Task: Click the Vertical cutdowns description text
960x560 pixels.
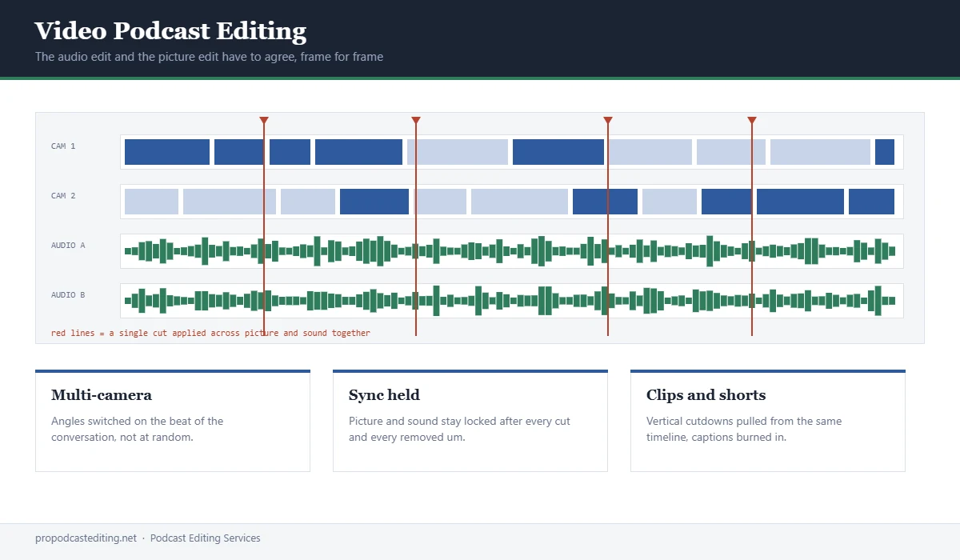Action: (x=744, y=429)
